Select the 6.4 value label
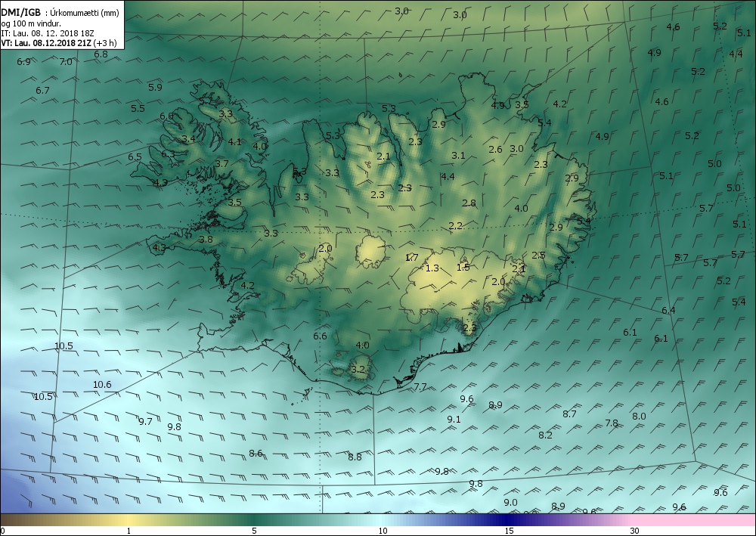756x536 pixels. coord(668,310)
